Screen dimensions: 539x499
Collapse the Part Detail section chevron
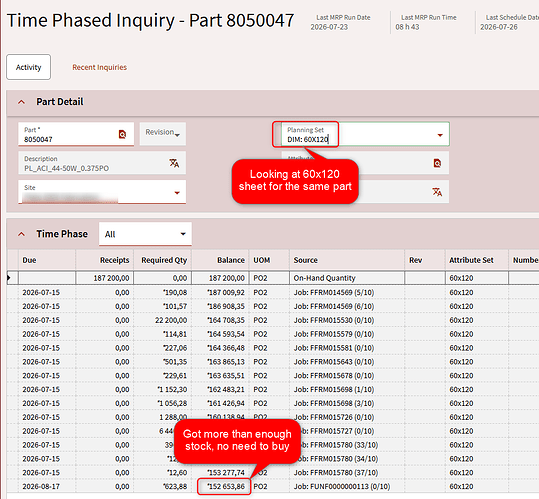click(21, 102)
